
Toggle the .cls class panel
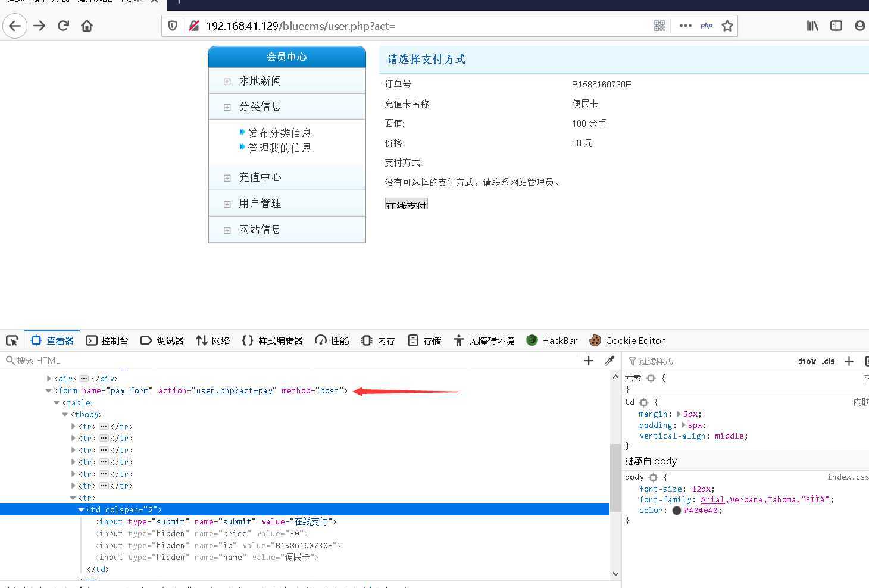coord(828,361)
